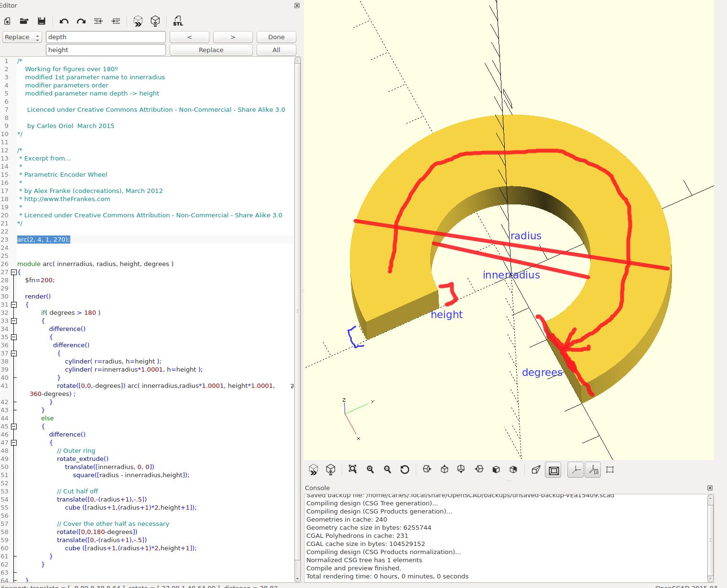727x588 pixels.
Task: Open a file with the folder icon
Action: point(24,21)
